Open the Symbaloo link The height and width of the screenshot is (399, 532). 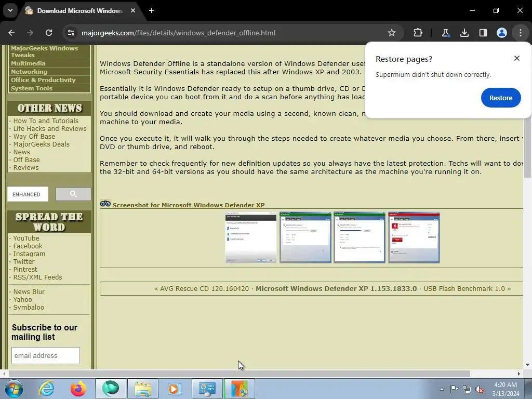point(29,308)
